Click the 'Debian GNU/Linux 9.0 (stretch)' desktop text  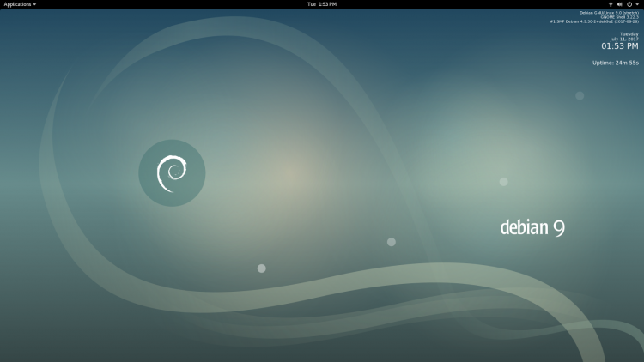(x=609, y=13)
